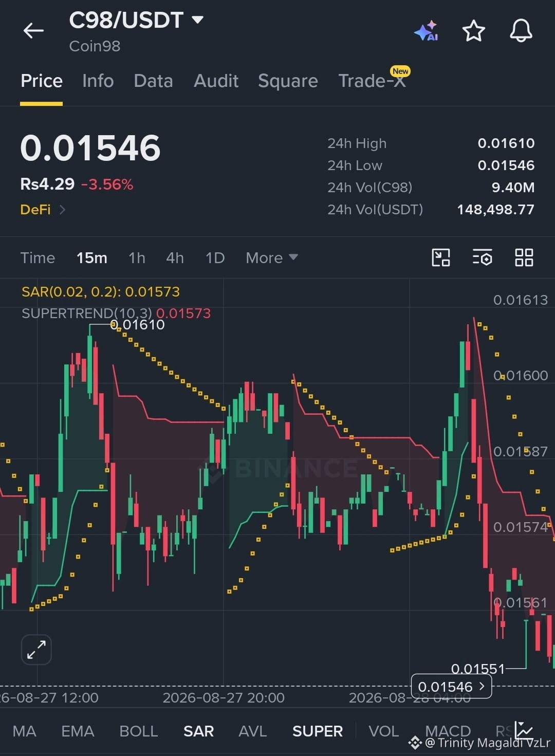The width and height of the screenshot is (555, 756).
Task: Tap the Rs4.29 converted price
Action: tap(47, 185)
